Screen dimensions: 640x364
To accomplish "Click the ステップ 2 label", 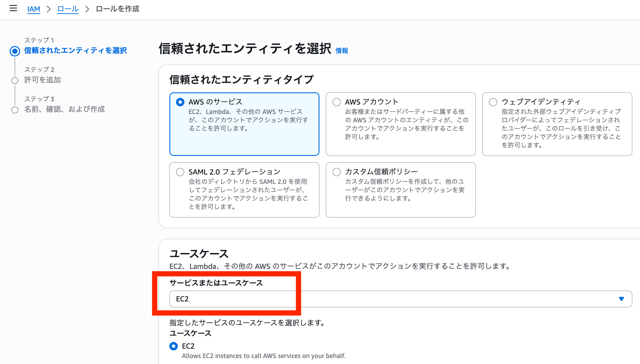I will point(39,70).
